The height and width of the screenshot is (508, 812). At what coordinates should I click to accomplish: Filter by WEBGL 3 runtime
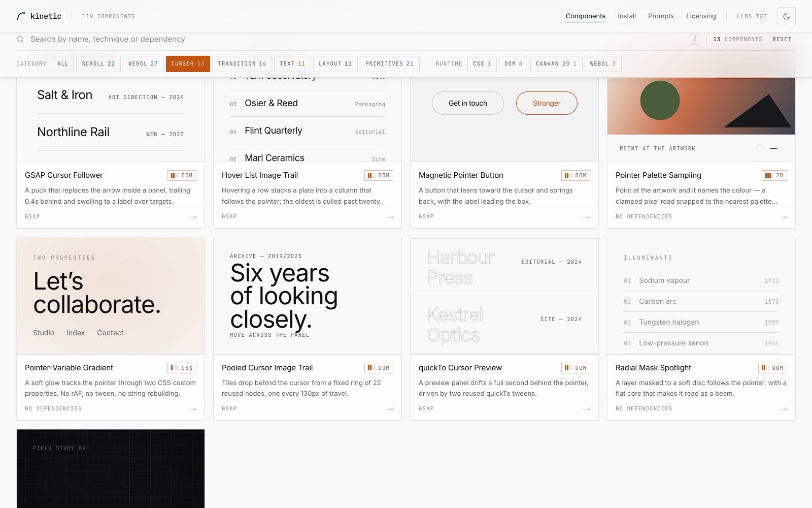tap(603, 63)
